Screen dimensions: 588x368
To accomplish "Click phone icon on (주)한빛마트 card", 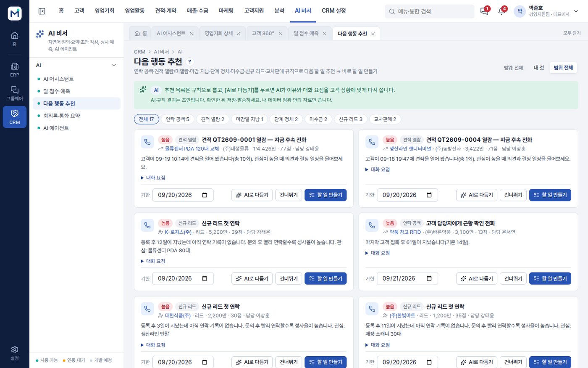I will (x=372, y=309).
